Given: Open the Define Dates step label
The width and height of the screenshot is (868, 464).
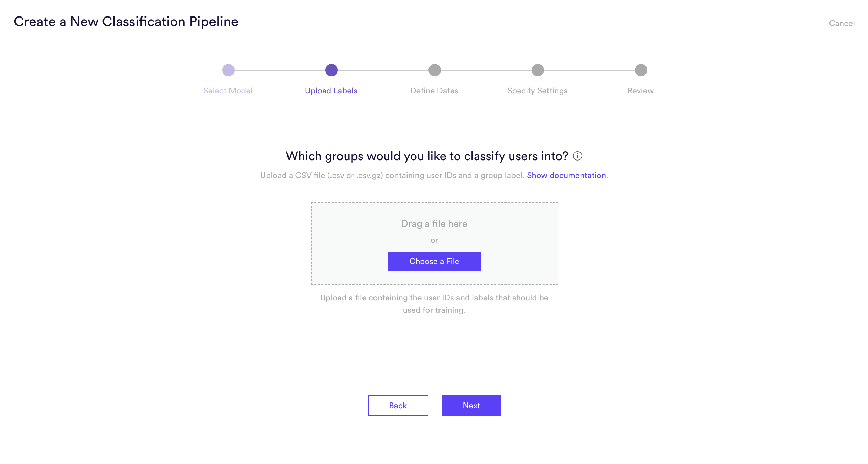Looking at the screenshot, I should click(434, 91).
